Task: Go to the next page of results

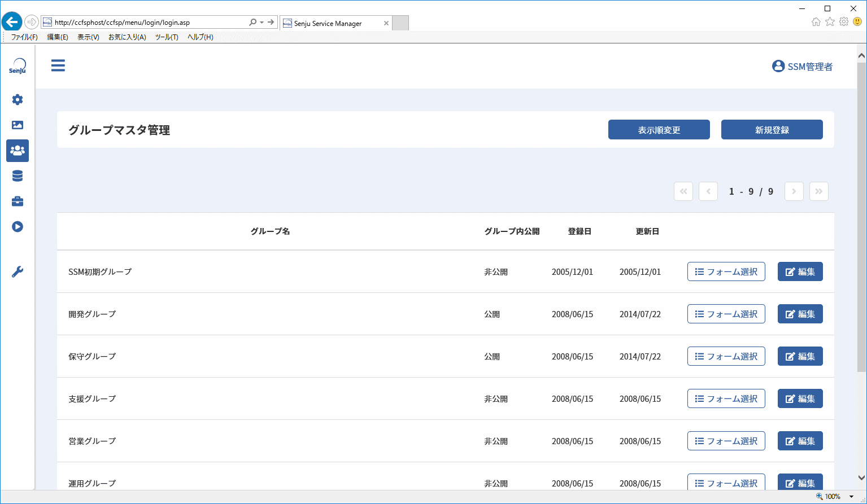Action: pos(794,191)
